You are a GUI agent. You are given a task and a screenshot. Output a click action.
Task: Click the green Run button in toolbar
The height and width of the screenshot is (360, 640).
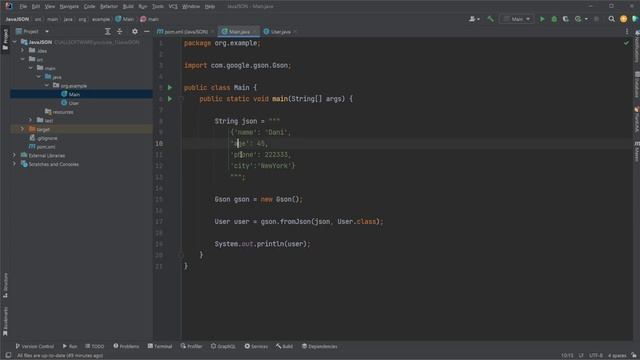542,19
